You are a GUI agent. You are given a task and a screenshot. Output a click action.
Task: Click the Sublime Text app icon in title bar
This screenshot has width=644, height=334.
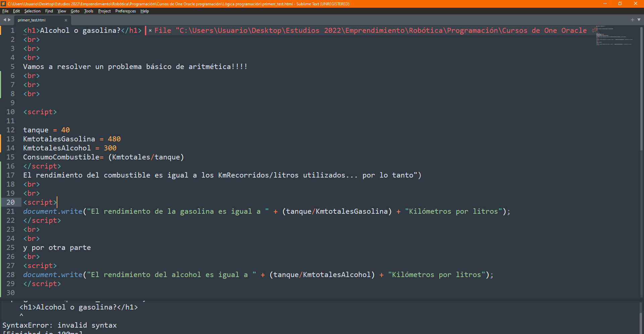pyautogui.click(x=3, y=4)
